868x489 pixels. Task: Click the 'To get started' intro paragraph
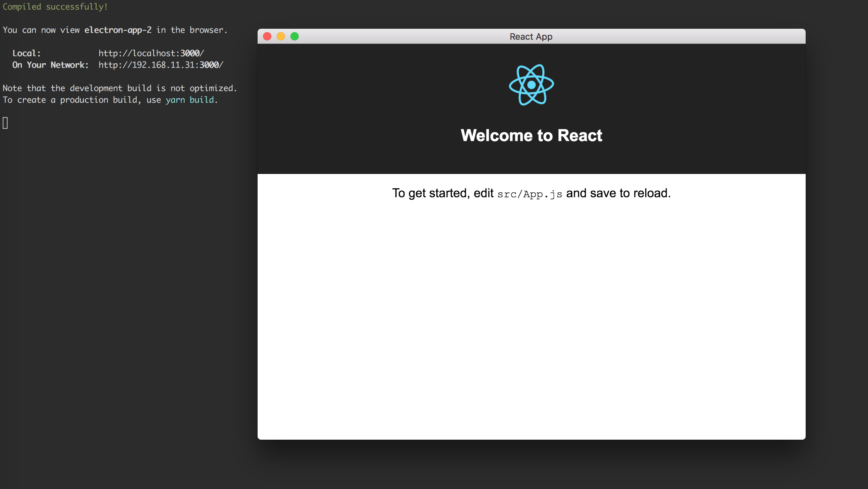442,193
